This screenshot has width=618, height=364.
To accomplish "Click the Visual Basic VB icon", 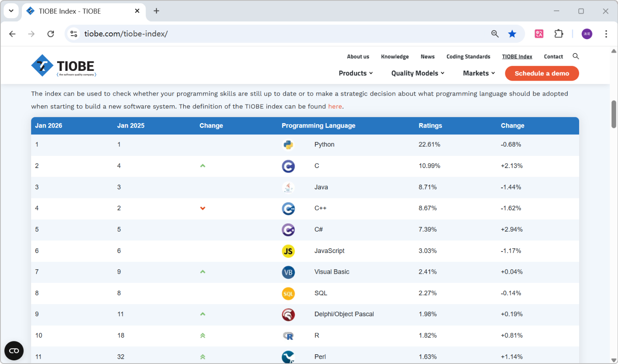I will [288, 272].
